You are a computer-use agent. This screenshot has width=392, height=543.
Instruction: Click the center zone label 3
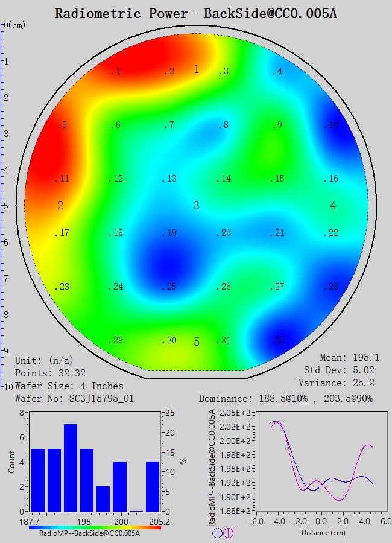click(196, 206)
